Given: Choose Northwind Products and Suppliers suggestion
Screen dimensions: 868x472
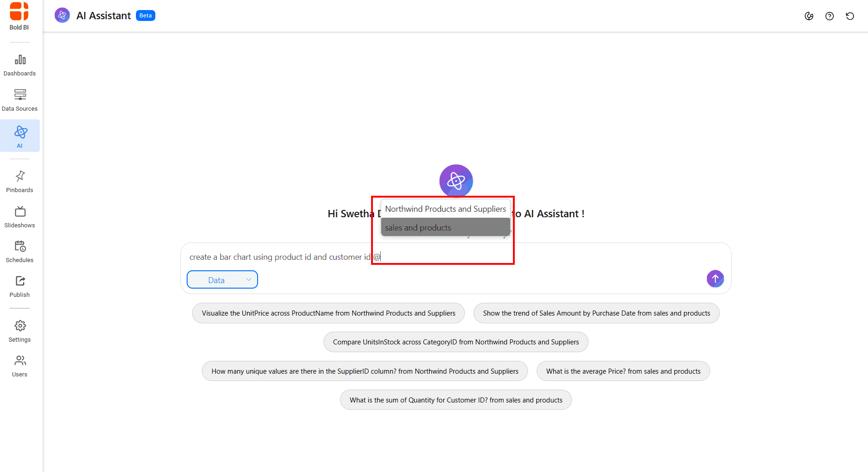Looking at the screenshot, I should coord(446,209).
